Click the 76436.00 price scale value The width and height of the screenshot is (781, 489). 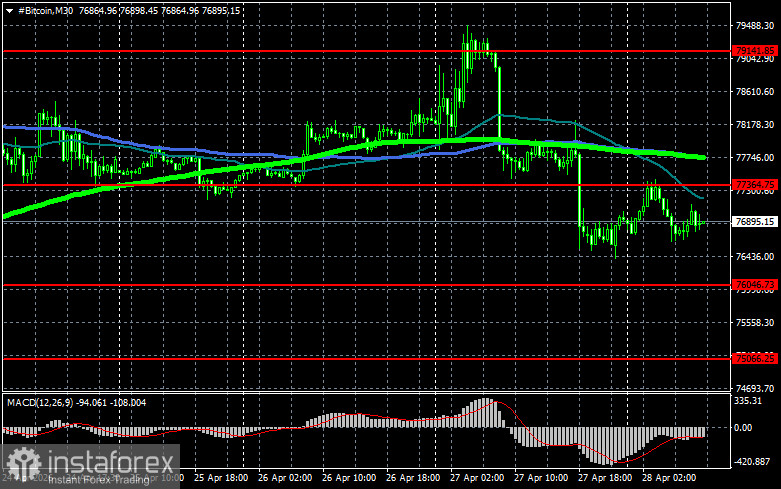[x=755, y=256]
